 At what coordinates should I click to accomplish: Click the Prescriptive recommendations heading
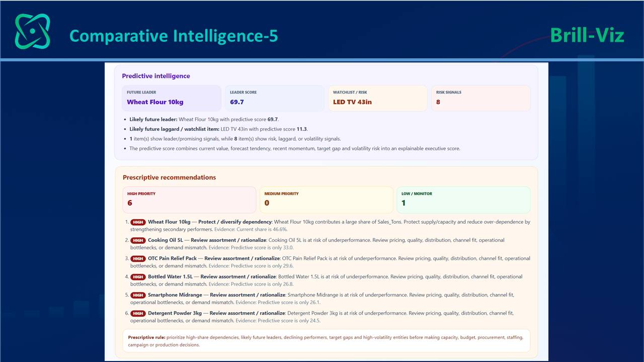point(169,177)
